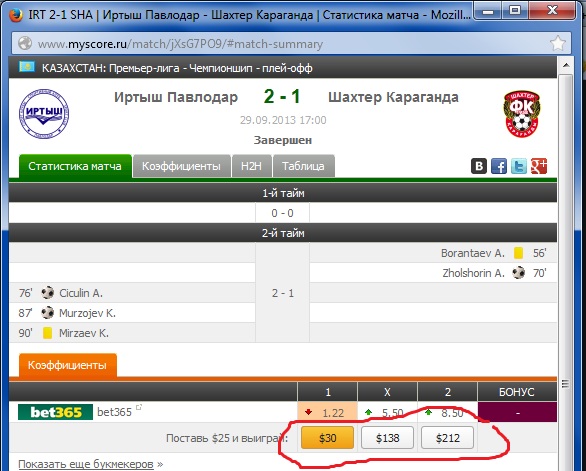Switch to the H2H tab
The image size is (586, 471).
tap(252, 166)
